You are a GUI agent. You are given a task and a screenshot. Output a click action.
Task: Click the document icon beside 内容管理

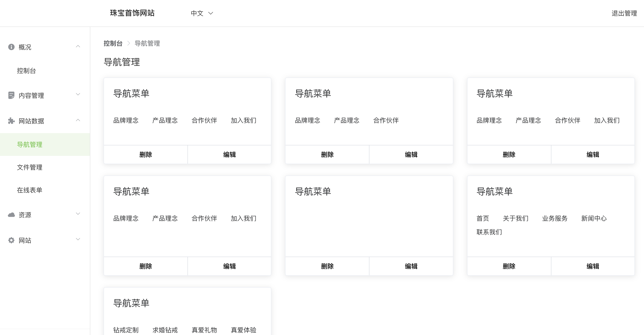(11, 95)
